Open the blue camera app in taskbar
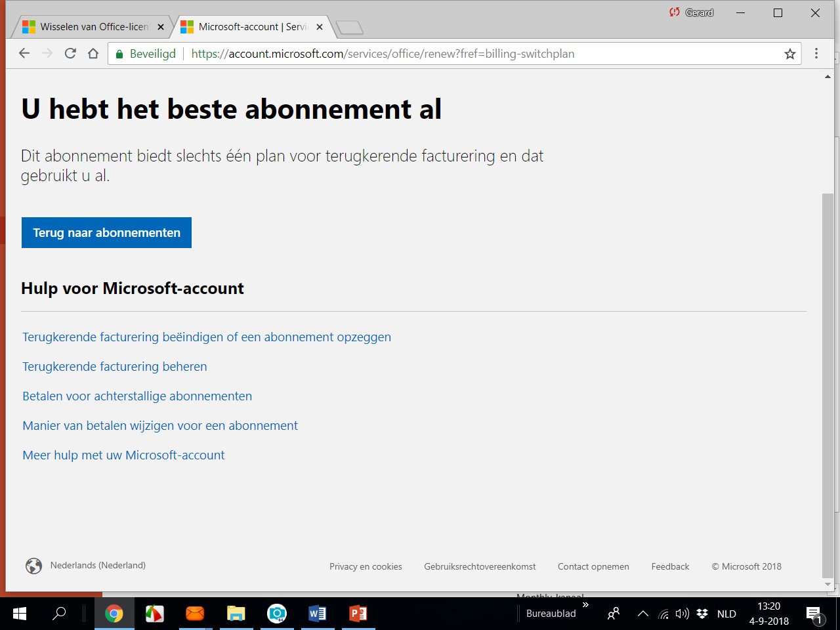840x630 pixels. (x=276, y=614)
